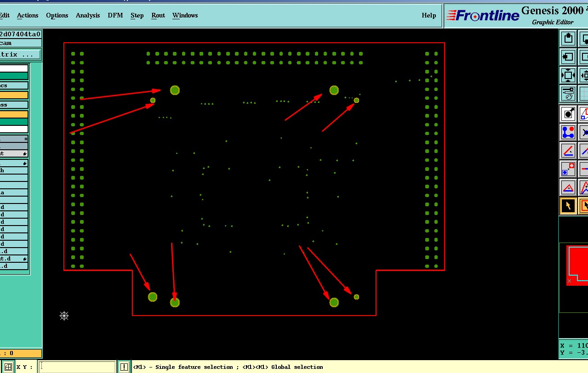Open the wrench and palette control icon
Screen dimensions: 588x373
(x=568, y=94)
